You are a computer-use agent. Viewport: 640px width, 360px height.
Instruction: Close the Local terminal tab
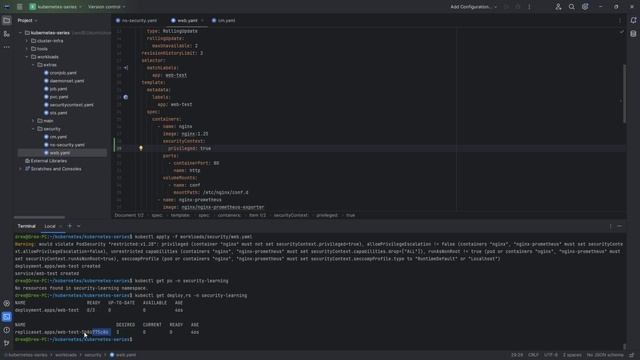tap(61, 226)
